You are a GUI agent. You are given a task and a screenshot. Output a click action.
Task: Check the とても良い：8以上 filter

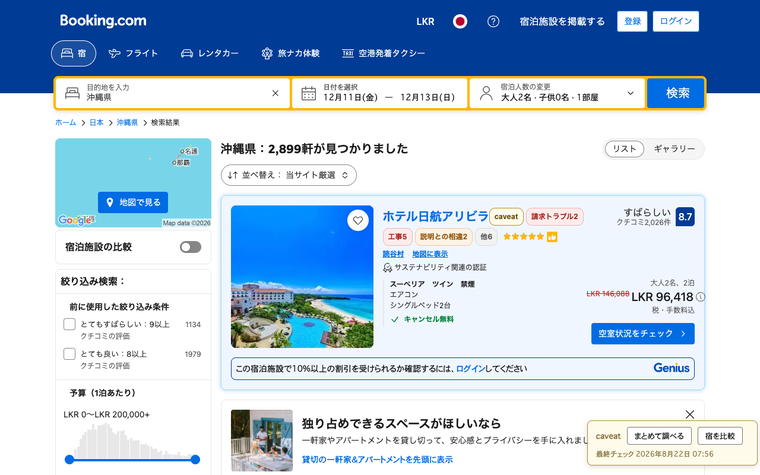[x=69, y=354]
